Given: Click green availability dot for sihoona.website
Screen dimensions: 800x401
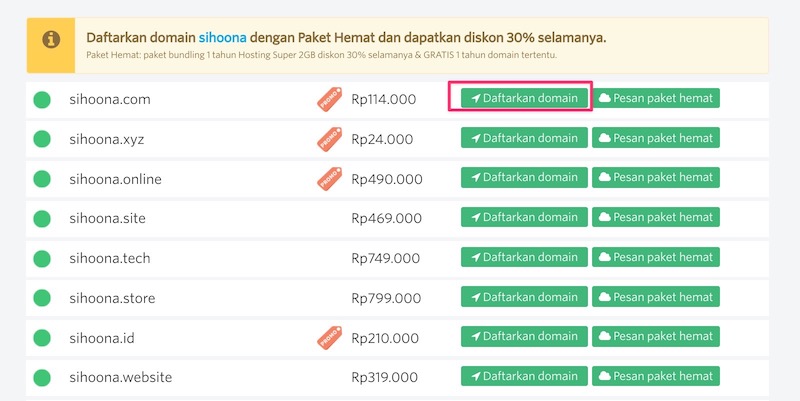Looking at the screenshot, I should tap(42, 378).
